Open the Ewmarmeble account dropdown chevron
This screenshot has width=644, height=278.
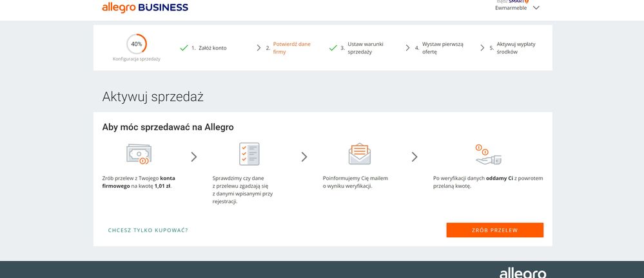coord(536,8)
